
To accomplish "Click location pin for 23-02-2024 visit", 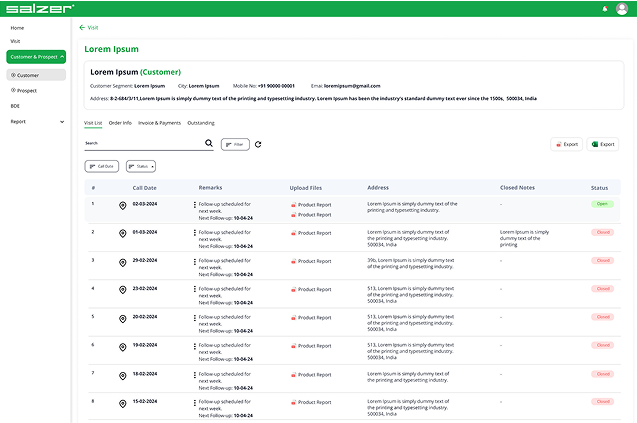I will pos(122,289).
